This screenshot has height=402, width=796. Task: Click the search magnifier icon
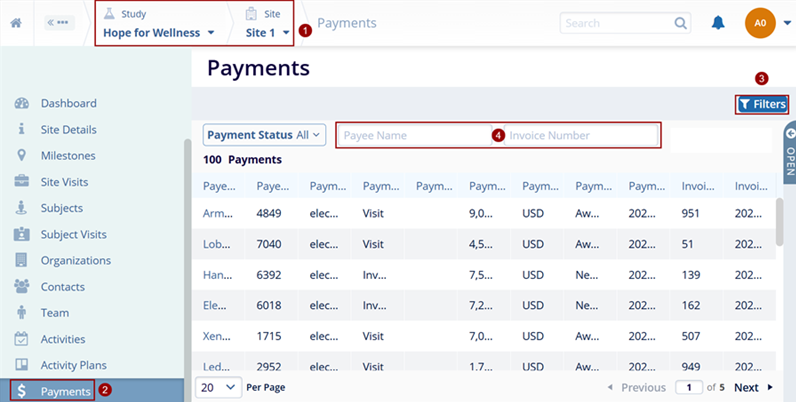680,23
